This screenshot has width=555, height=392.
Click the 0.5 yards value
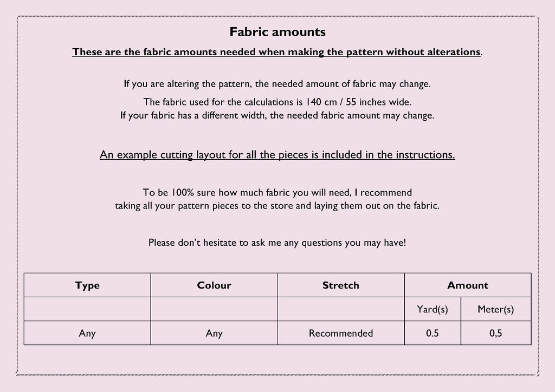point(433,334)
